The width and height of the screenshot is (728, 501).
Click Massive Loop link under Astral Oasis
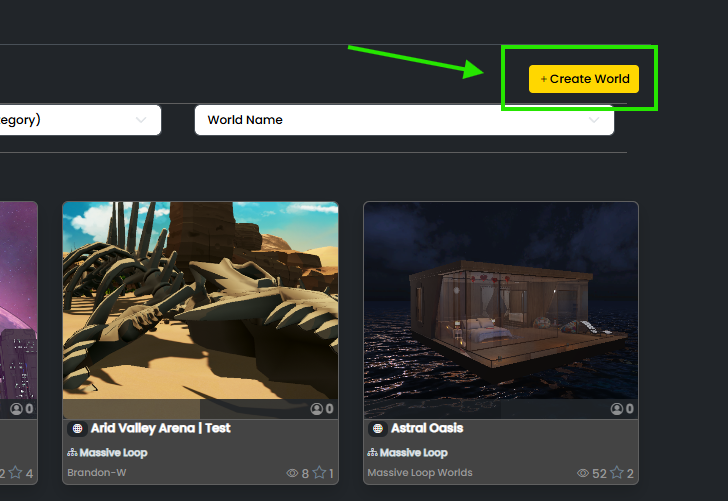(x=414, y=453)
